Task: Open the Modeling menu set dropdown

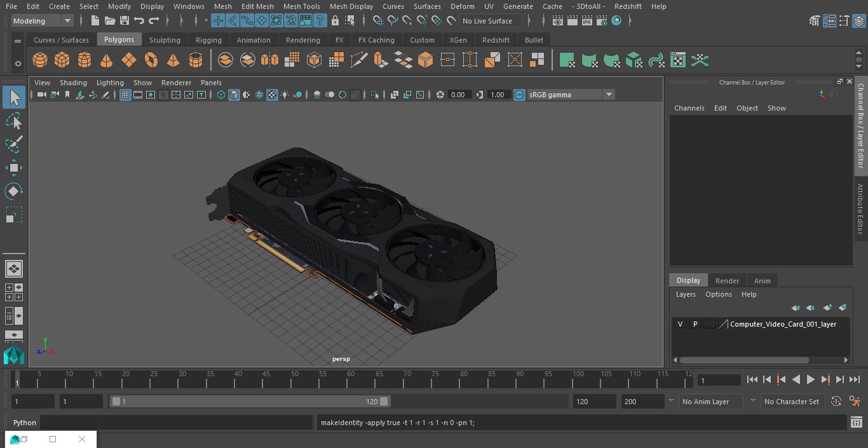Action: coord(43,21)
